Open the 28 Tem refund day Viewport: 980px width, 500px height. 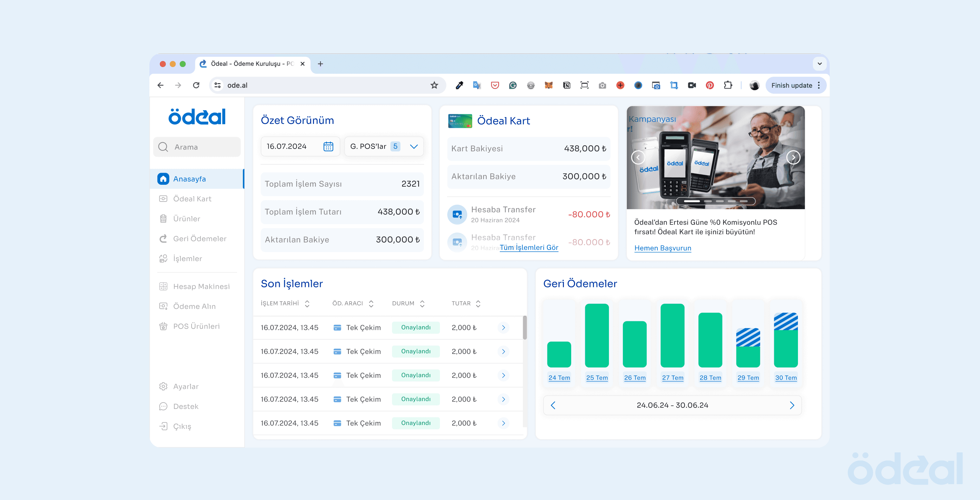point(710,378)
